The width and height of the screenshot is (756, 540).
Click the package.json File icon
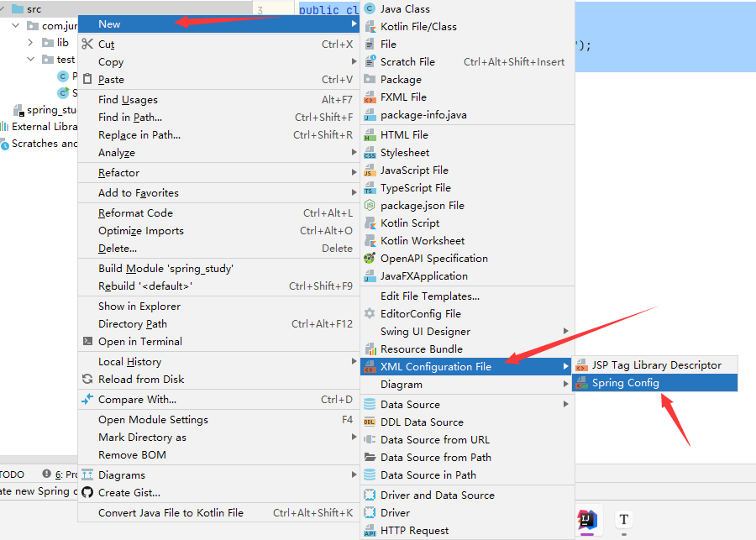(x=370, y=206)
